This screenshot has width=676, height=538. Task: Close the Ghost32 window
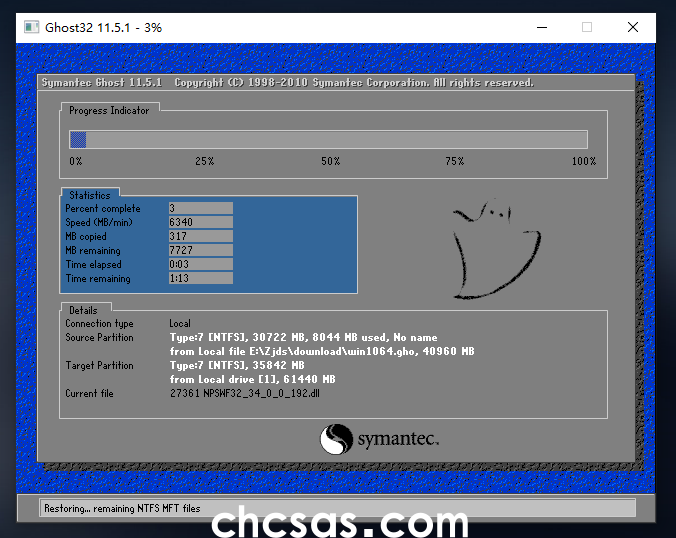(x=632, y=27)
